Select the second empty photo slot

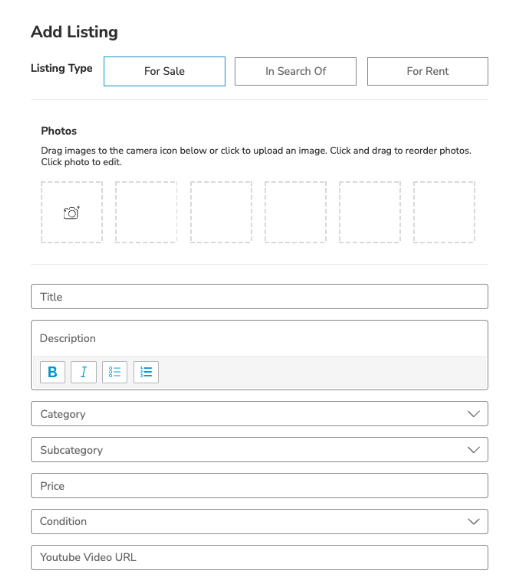146,212
